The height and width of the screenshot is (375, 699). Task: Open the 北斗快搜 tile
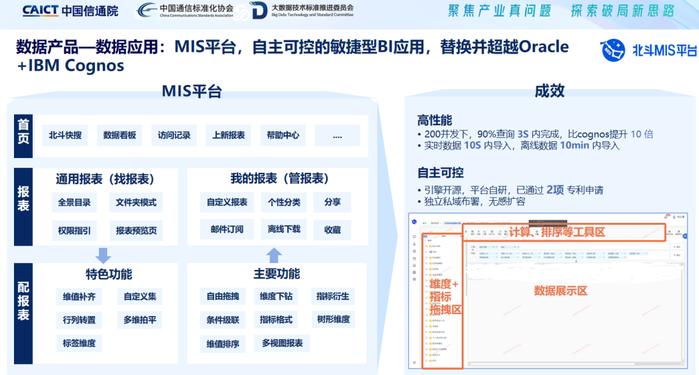[65, 135]
